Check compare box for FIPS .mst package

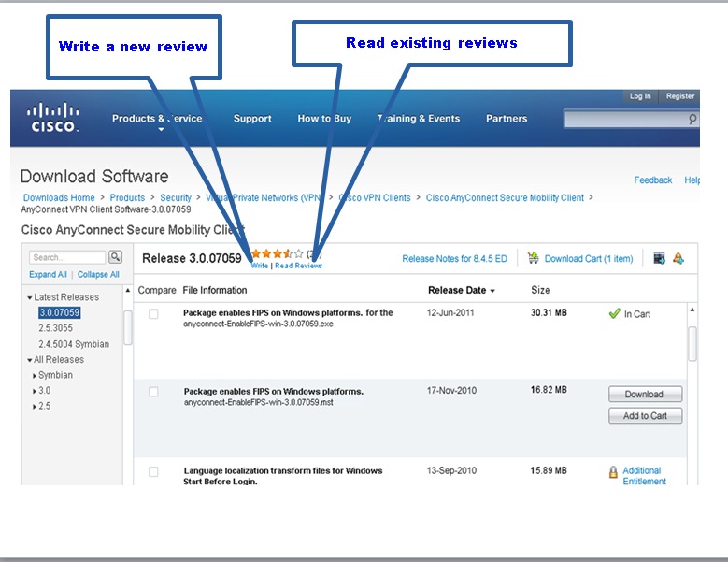point(153,392)
